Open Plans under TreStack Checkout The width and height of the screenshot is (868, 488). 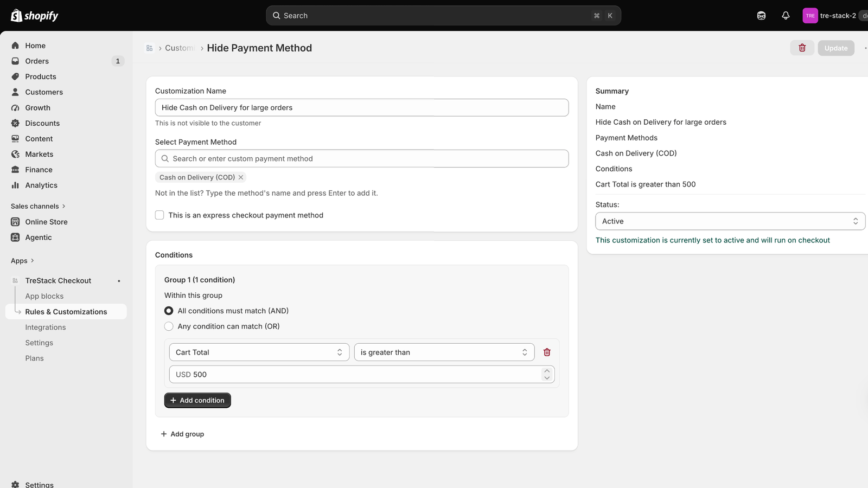[x=35, y=358]
